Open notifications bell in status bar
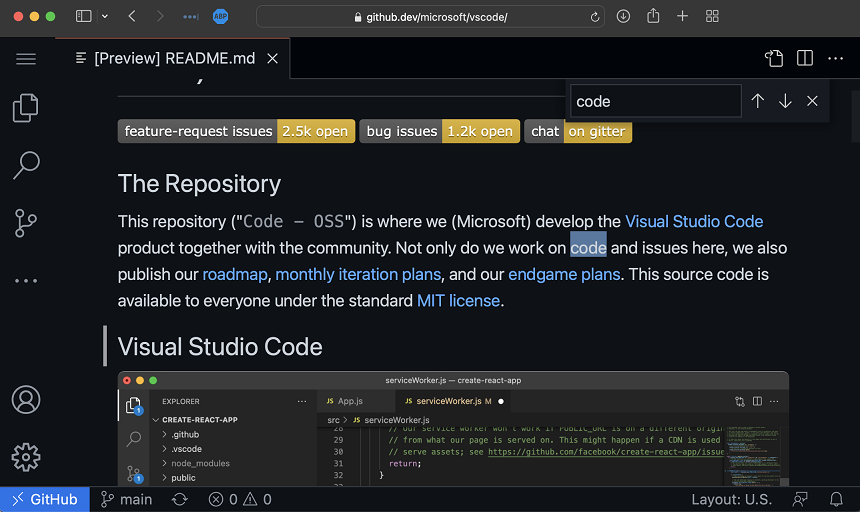Viewport: 860px width, 512px height. 836,499
